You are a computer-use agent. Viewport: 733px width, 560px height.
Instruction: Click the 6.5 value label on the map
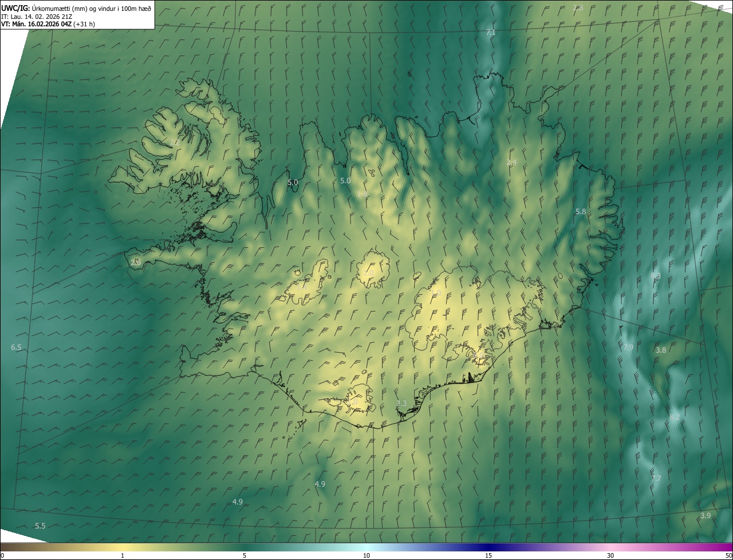16,348
